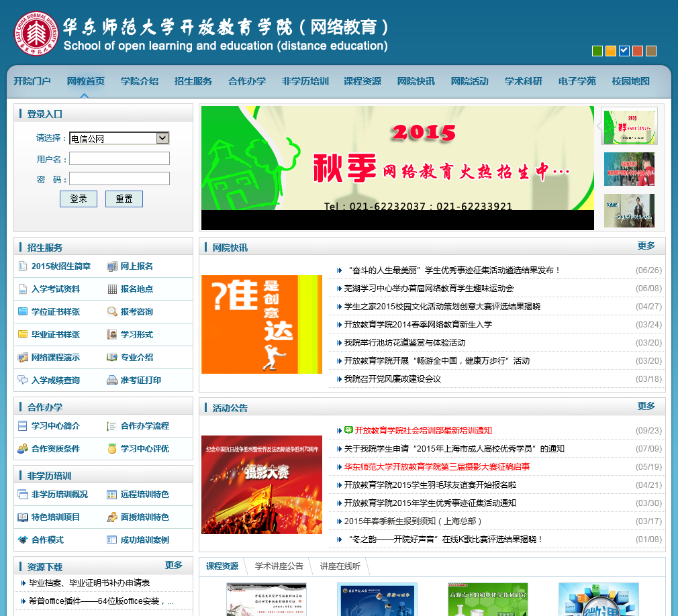Select the checked blue theme swatch

624,51
